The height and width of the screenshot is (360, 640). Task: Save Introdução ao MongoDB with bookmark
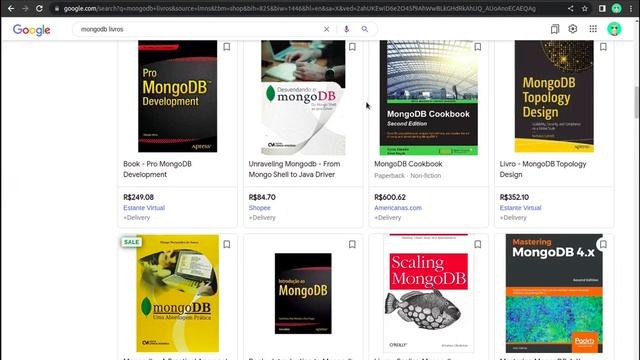tap(352, 244)
